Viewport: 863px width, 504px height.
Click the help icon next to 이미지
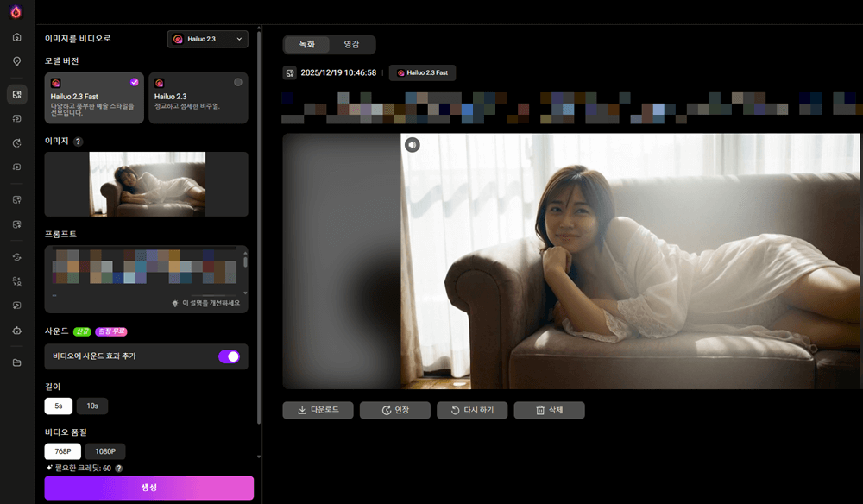click(79, 141)
